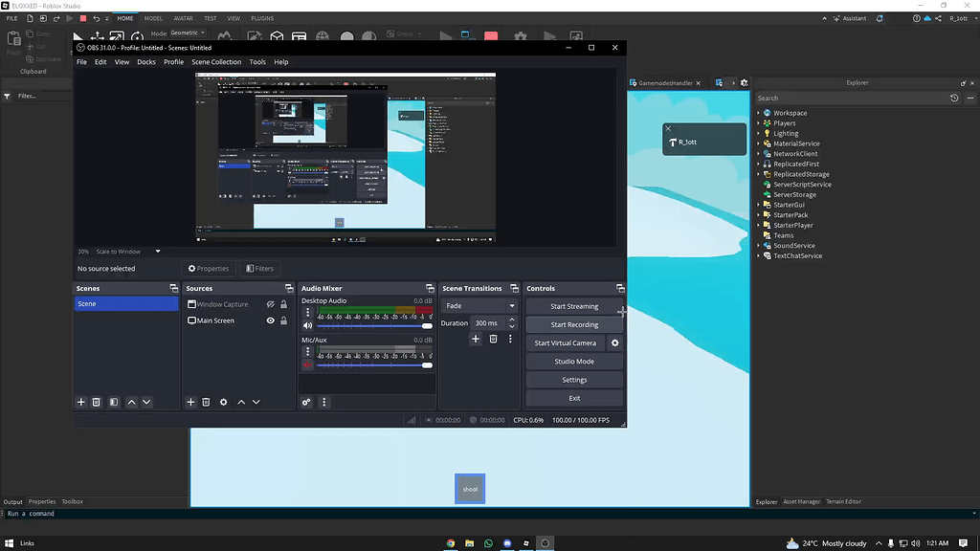
Task: Move Main Screen source up with arrow icon
Action: [240, 402]
